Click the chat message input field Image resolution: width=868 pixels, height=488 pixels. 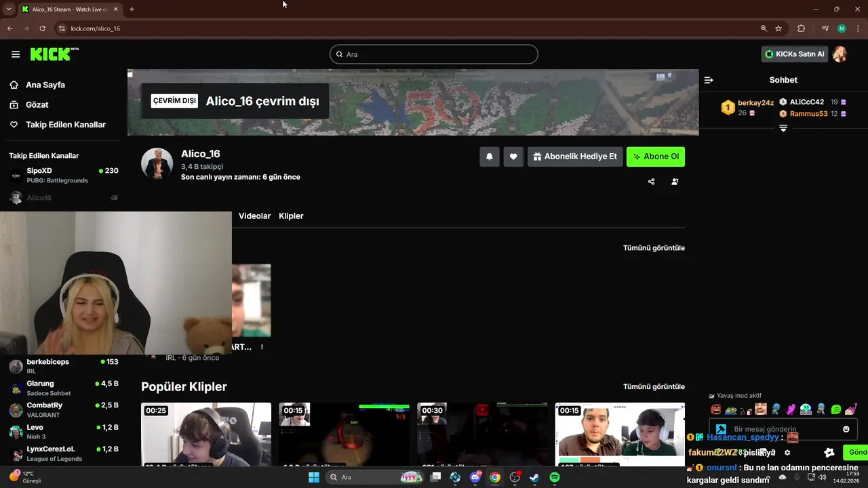coord(785,429)
